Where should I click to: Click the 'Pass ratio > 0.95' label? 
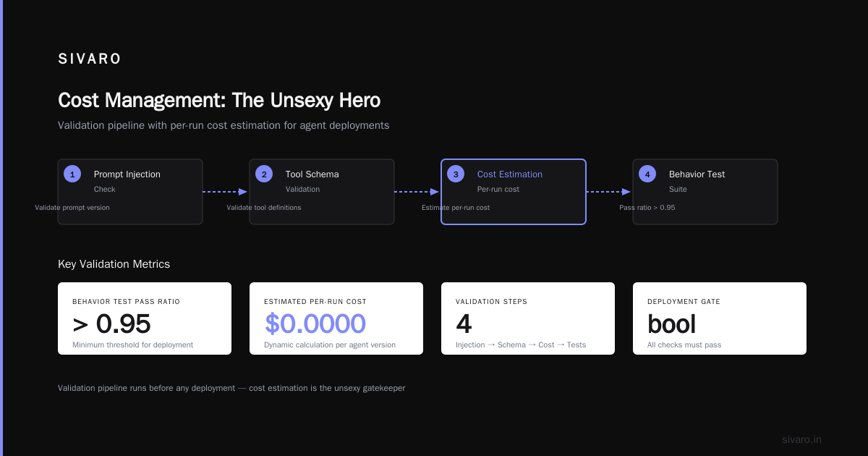[x=647, y=208]
